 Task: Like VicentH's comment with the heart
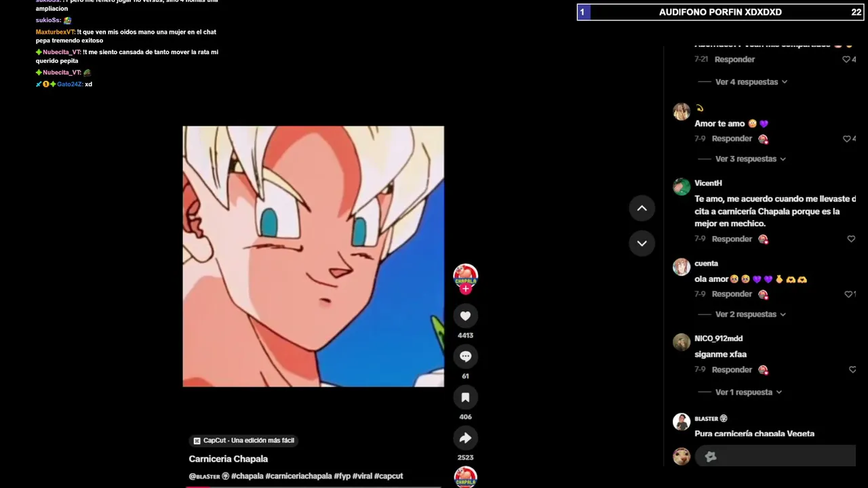[x=852, y=239]
